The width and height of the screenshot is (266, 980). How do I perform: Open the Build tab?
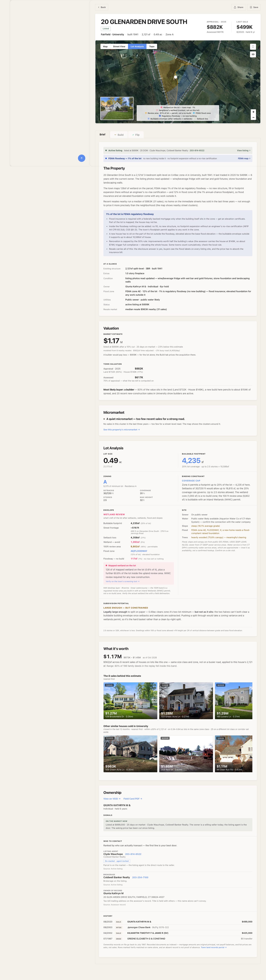pyautogui.click(x=119, y=135)
